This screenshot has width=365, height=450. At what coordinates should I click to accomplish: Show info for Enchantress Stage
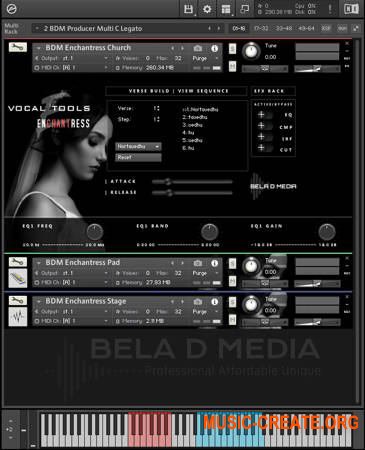click(x=214, y=302)
